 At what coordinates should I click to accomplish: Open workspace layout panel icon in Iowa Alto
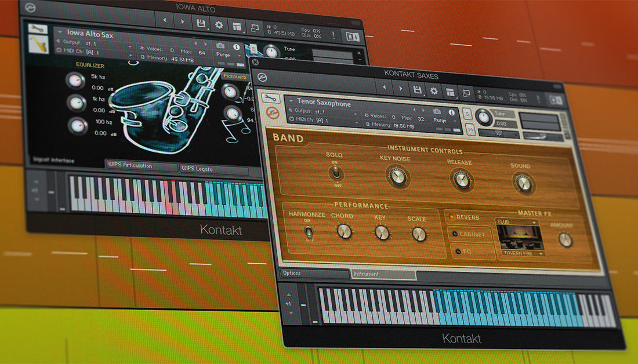(x=237, y=27)
